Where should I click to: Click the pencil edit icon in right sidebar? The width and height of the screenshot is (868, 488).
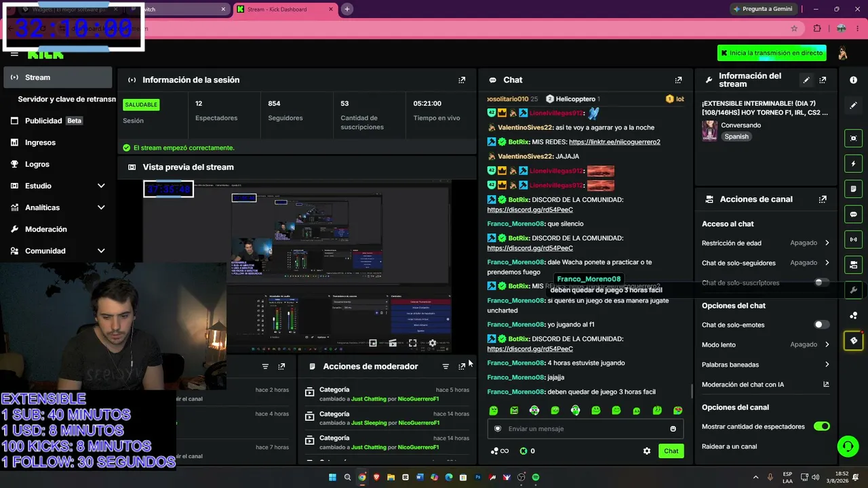[x=853, y=106]
